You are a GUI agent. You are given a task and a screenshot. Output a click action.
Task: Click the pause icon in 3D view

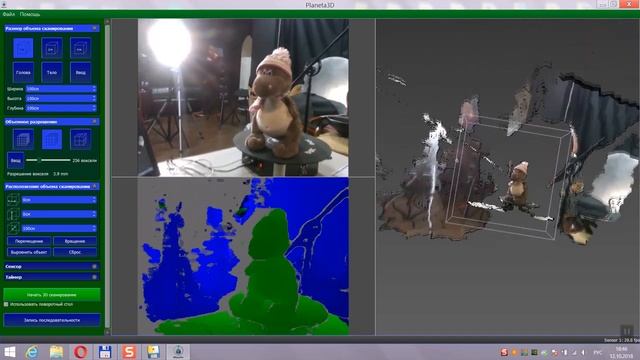tap(627, 331)
